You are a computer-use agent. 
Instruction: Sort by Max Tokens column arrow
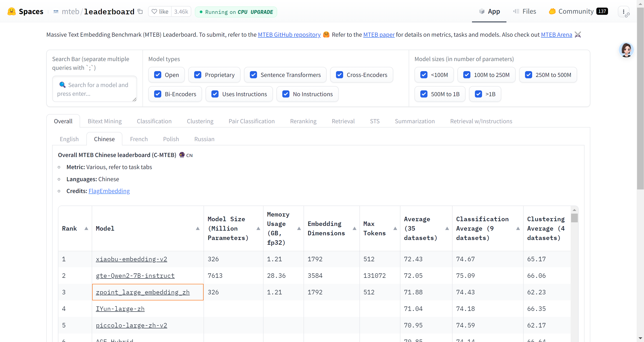click(x=395, y=229)
